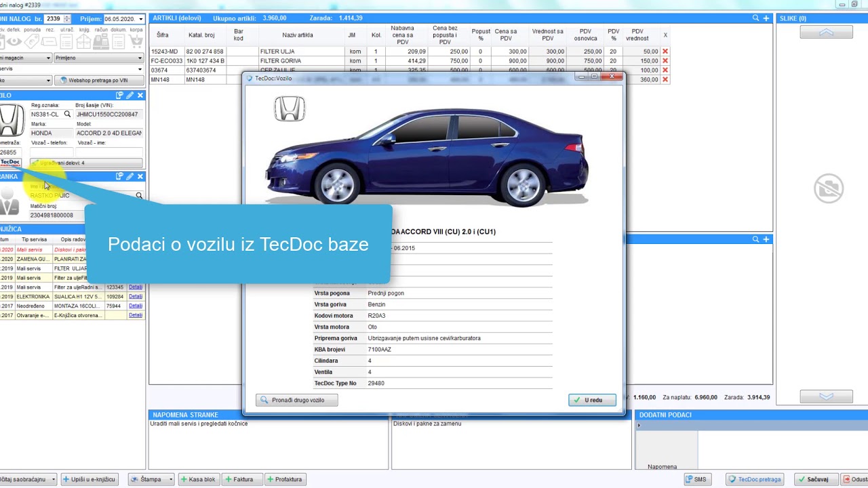Click 'Ugrađivani delovi: 4' button
This screenshot has width=868, height=488.
pyautogui.click(x=86, y=163)
